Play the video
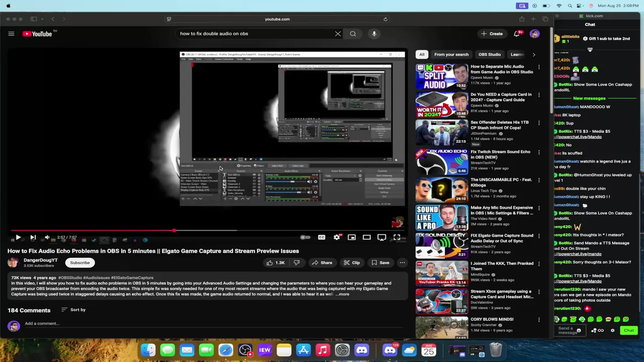644x362 pixels. pos(18,237)
